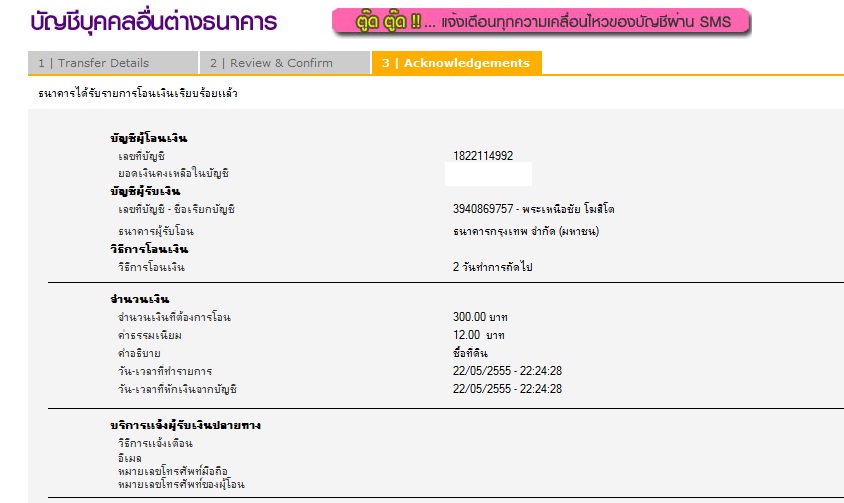Click the confirmation message ธนาคารได้รับรายการโอนเงินเรียบร้อยแล้ว
This screenshot has height=503, width=844.
(138, 94)
